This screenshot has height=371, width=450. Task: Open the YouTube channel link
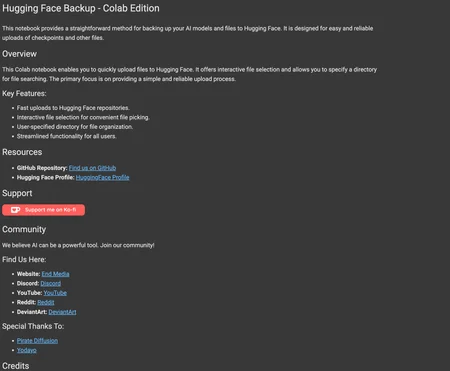click(55, 293)
